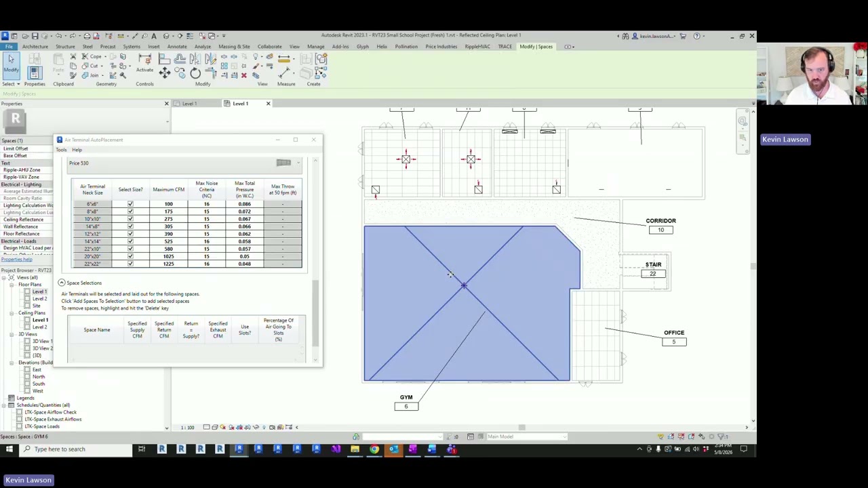Open the Help menu in AutoPlacement dialog
Image resolution: width=868 pixels, height=488 pixels.
(x=77, y=150)
